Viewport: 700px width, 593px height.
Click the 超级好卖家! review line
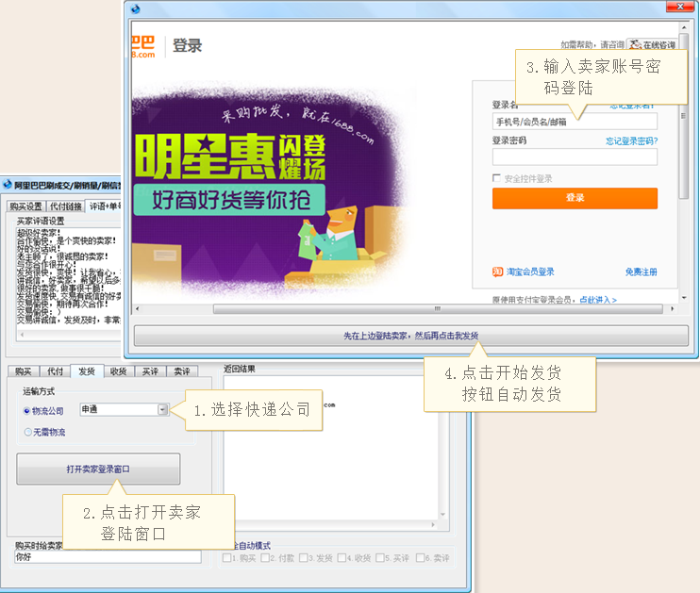[x=38, y=233]
